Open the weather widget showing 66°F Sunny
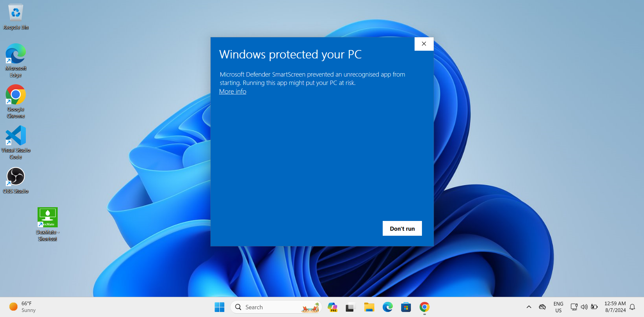 (x=22, y=307)
